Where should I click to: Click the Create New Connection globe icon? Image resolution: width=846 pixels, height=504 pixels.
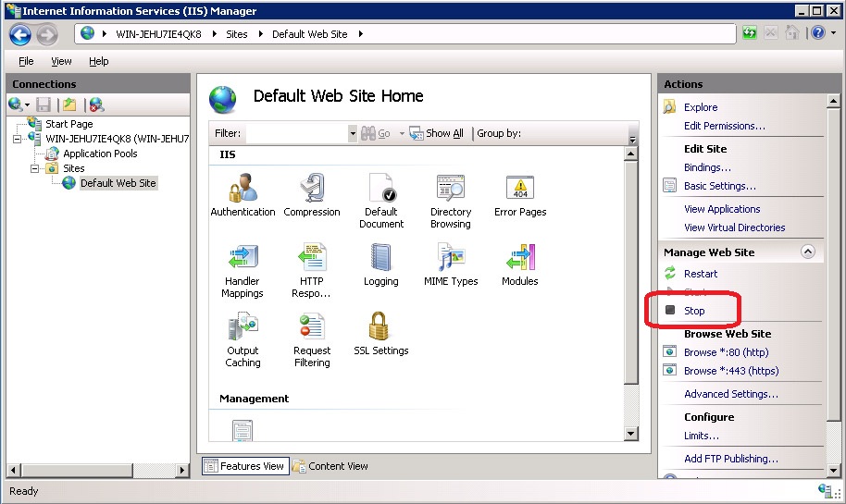click(16, 104)
